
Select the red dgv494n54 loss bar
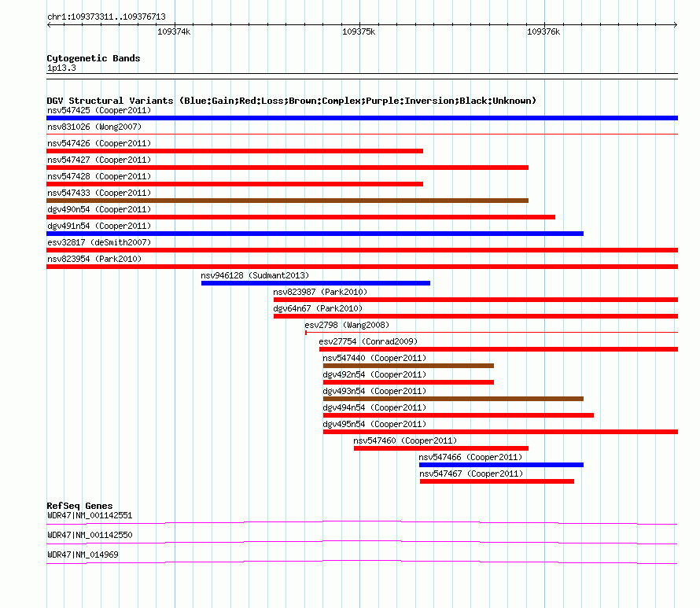pos(459,415)
